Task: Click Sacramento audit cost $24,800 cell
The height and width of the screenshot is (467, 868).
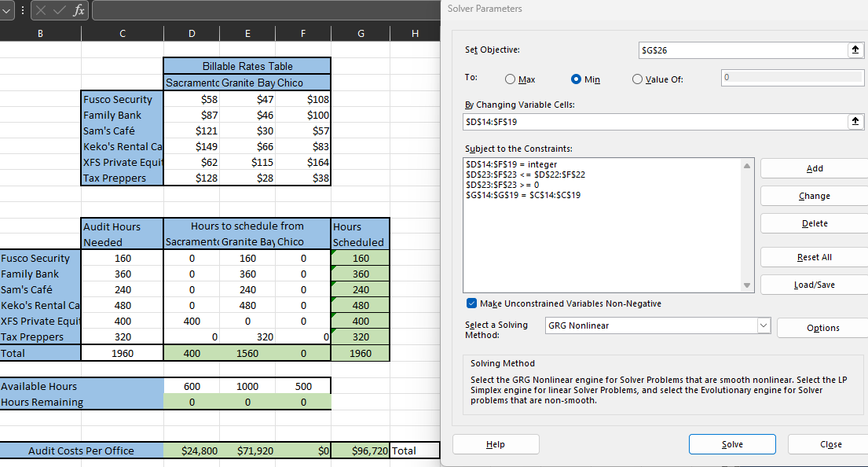Action: click(192, 451)
